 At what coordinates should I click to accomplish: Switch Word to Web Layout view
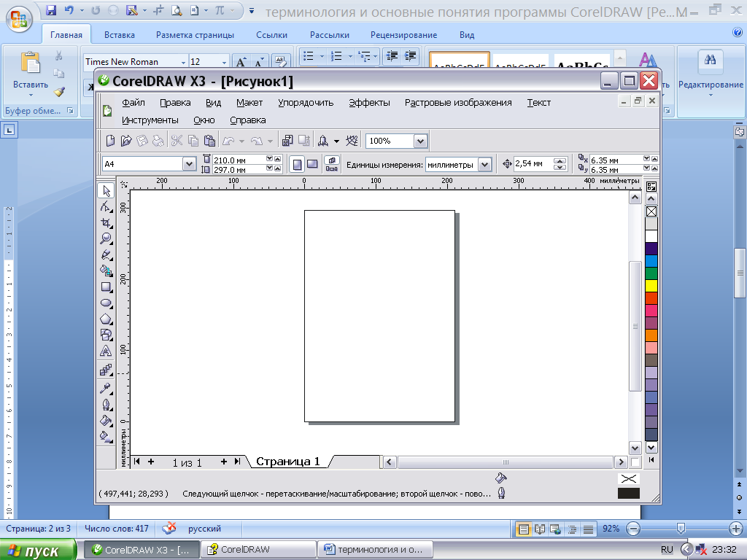pos(555,529)
